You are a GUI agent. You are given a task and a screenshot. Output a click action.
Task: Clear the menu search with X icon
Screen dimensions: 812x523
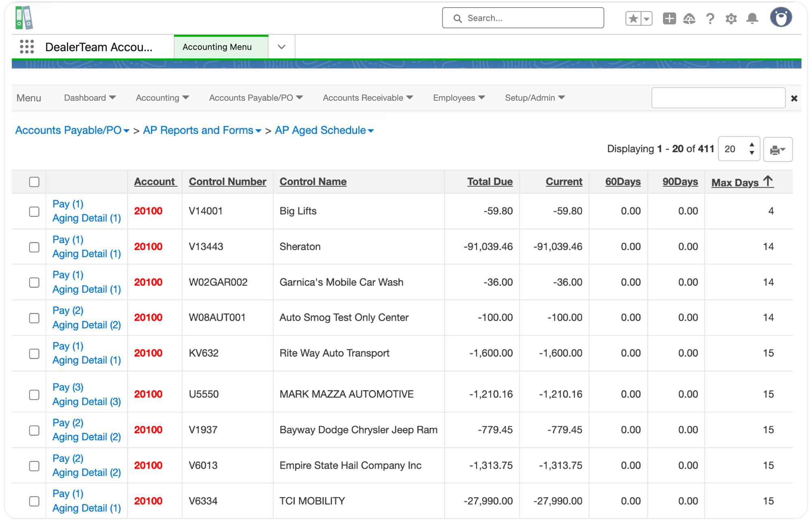794,98
